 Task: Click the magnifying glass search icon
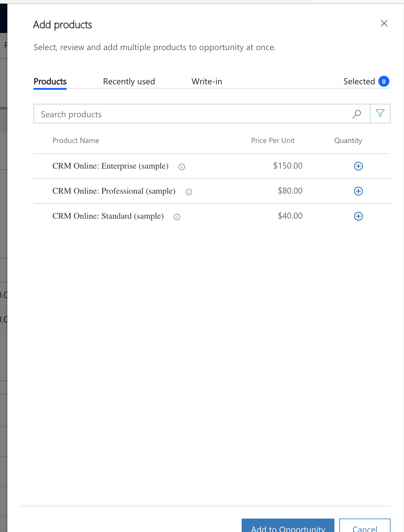(356, 114)
